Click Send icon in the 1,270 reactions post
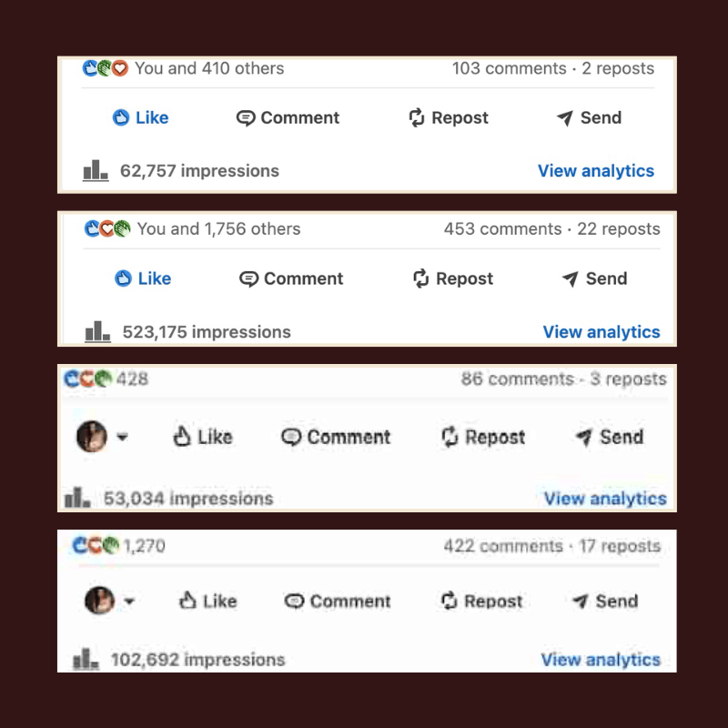Viewport: 728px width, 728px height. coord(580,602)
